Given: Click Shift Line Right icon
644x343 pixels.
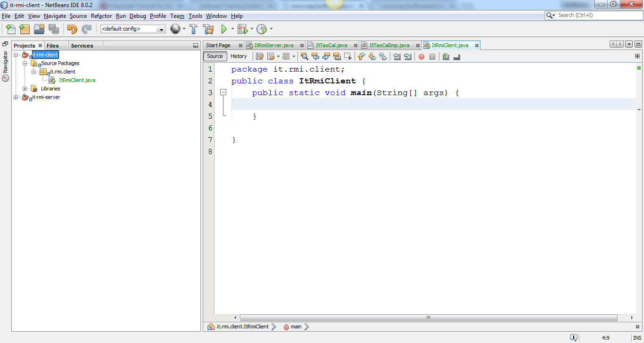Looking at the screenshot, I should point(408,57).
